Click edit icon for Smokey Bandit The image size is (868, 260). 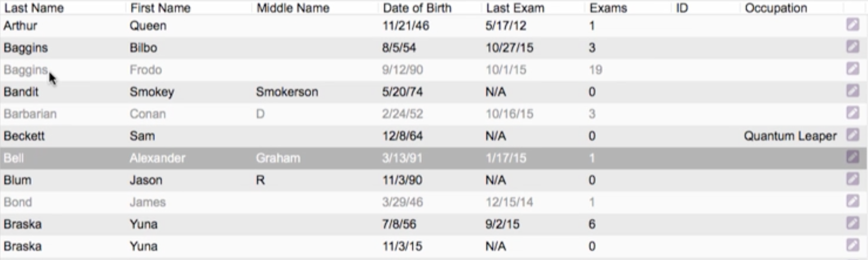(x=853, y=91)
